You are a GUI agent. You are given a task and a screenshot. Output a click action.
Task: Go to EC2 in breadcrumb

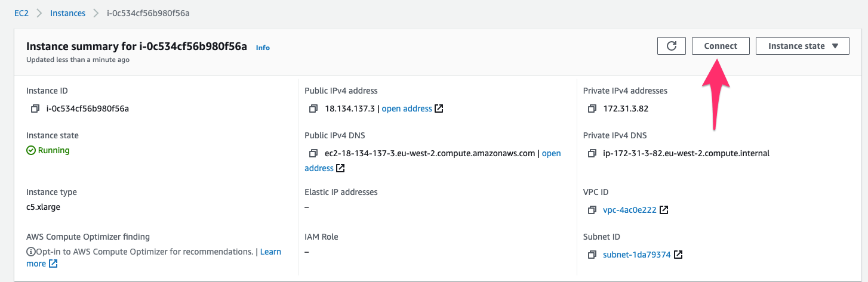(21, 13)
